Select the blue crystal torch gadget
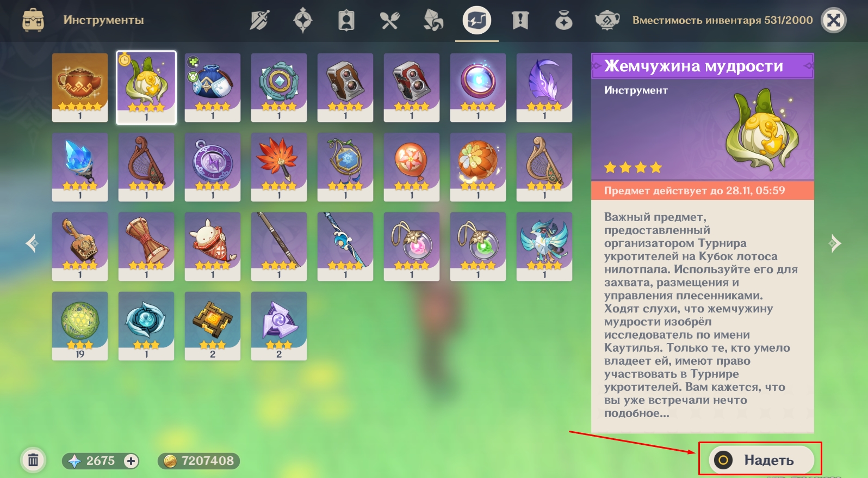The height and width of the screenshot is (478, 868). 80,167
